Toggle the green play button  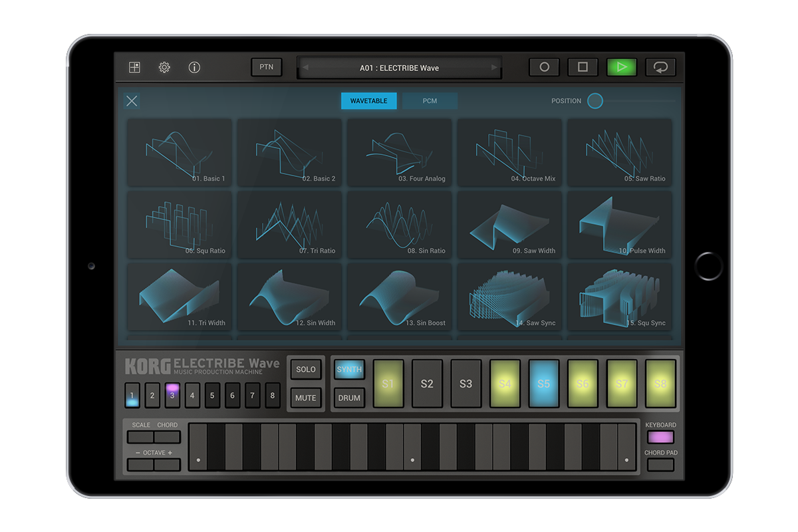tap(621, 67)
